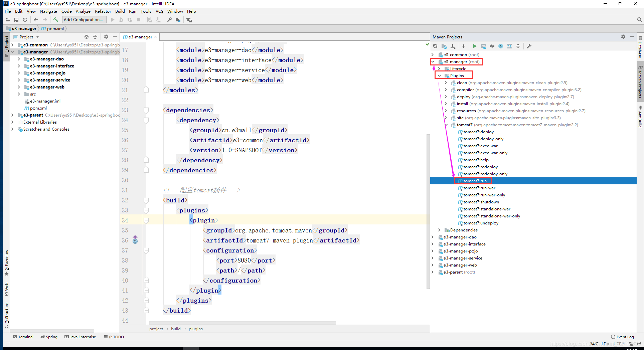Select the tomcat7:run goal

pos(475,181)
